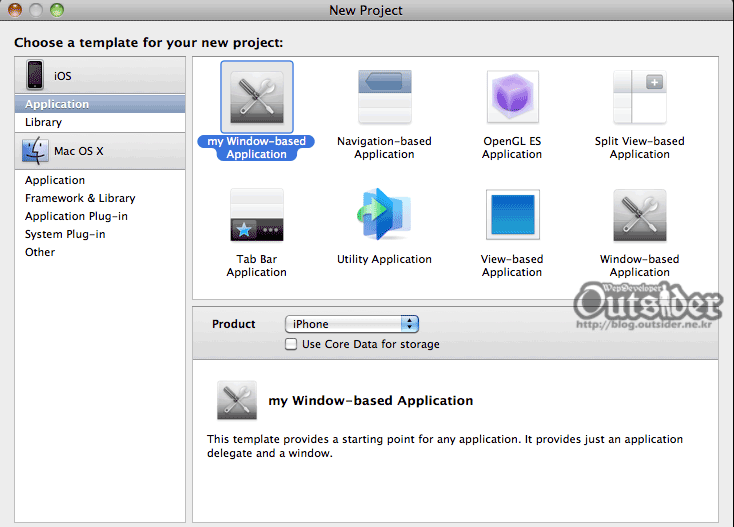Click the iOS section header

pyautogui.click(x=100, y=75)
